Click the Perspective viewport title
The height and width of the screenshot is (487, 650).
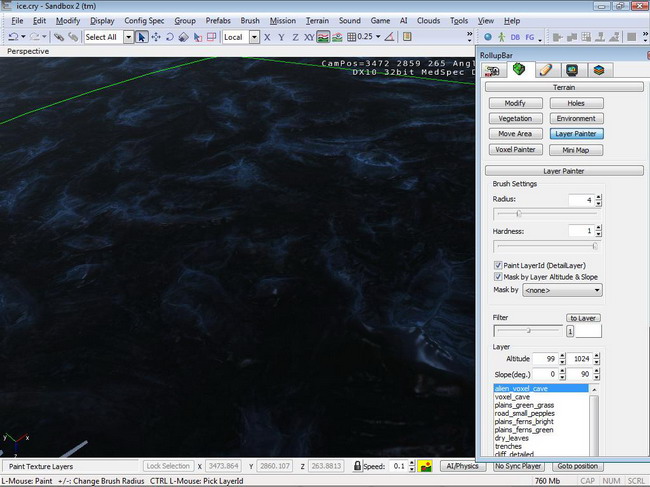[28, 51]
